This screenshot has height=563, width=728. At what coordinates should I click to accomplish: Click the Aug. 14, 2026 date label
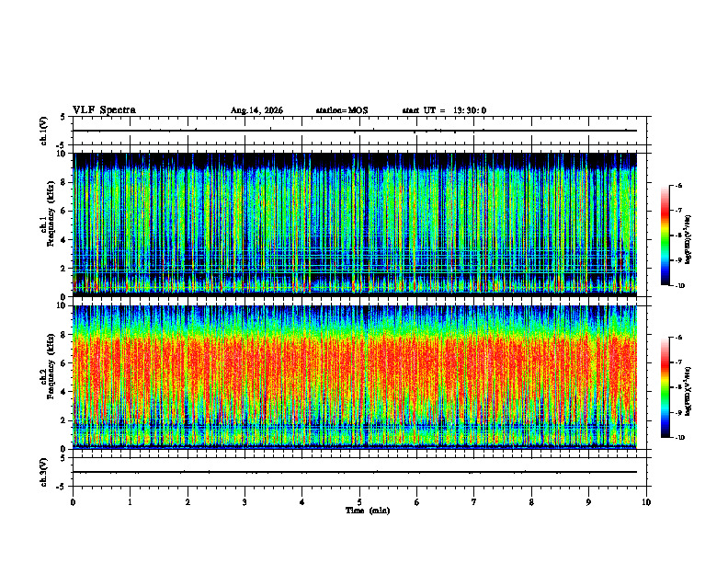point(256,110)
